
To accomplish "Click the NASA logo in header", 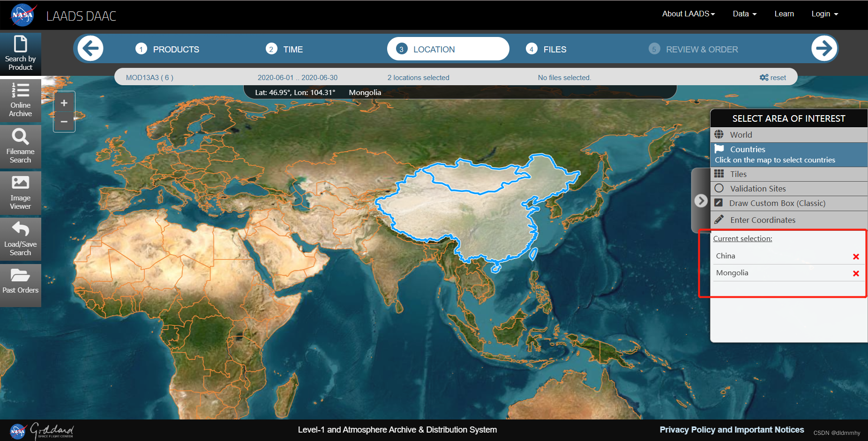I will tap(22, 15).
